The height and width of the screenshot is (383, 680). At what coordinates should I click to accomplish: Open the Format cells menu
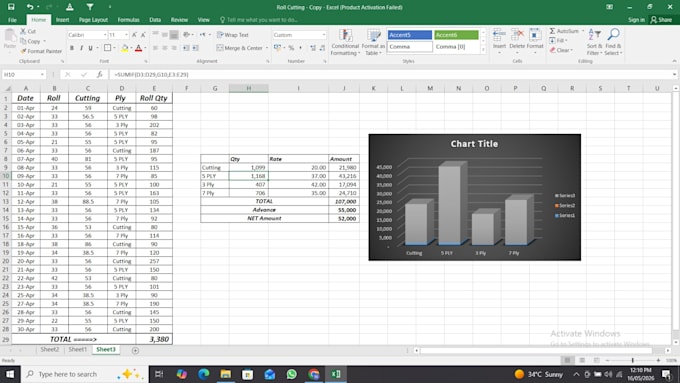[x=535, y=41]
